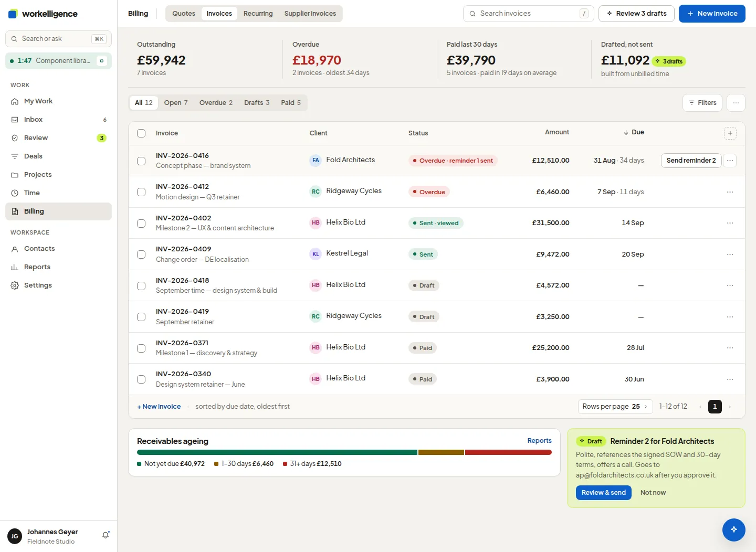The height and width of the screenshot is (552, 756).
Task: Select the INV-2026-0402 row checkbox
Action: tap(141, 224)
